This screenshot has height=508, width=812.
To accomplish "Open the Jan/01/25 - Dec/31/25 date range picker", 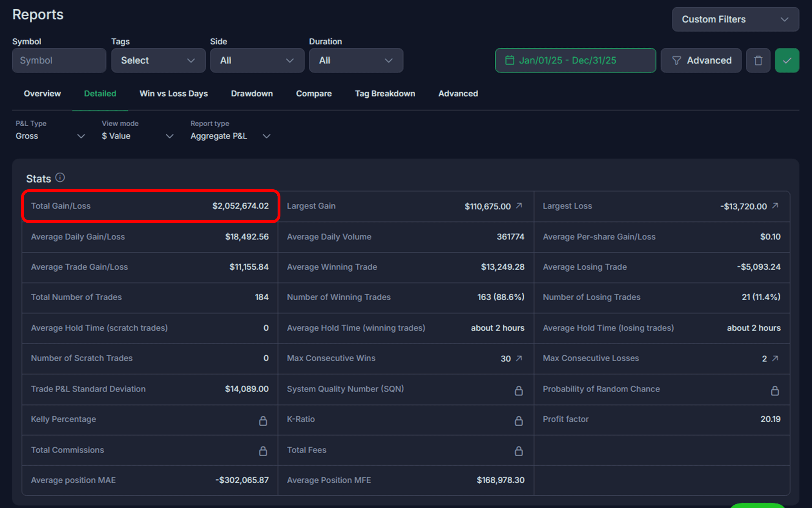I will [x=575, y=60].
